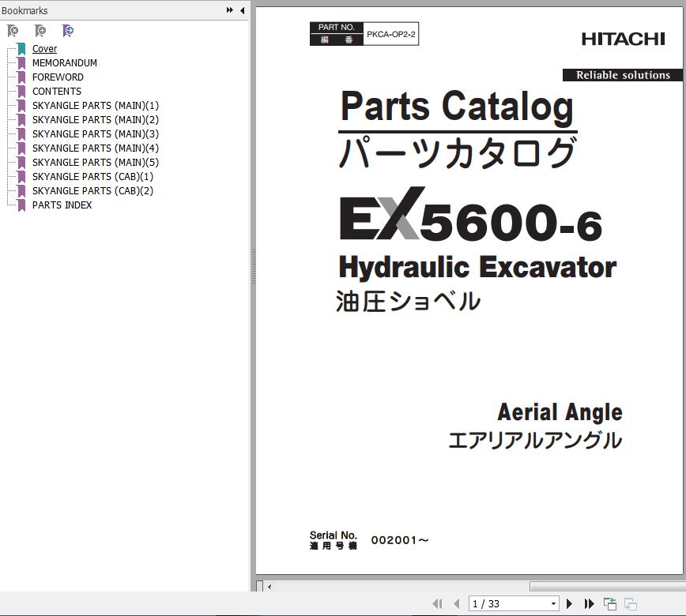Collapse the Bookmarks panel with the left arrow
The height and width of the screenshot is (616, 686).
pyautogui.click(x=243, y=10)
